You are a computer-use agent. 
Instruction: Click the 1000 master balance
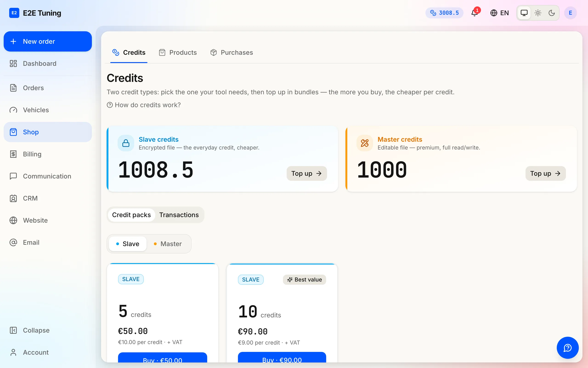(x=382, y=170)
